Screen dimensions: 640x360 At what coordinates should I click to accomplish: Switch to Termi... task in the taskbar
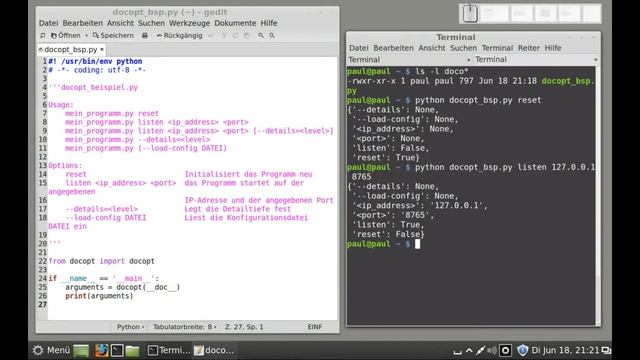(x=169, y=351)
